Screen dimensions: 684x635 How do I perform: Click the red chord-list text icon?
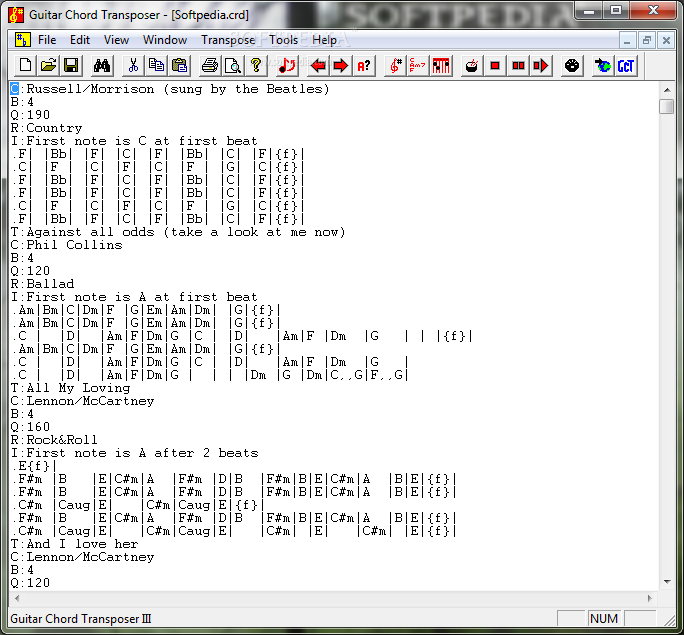[x=418, y=66]
